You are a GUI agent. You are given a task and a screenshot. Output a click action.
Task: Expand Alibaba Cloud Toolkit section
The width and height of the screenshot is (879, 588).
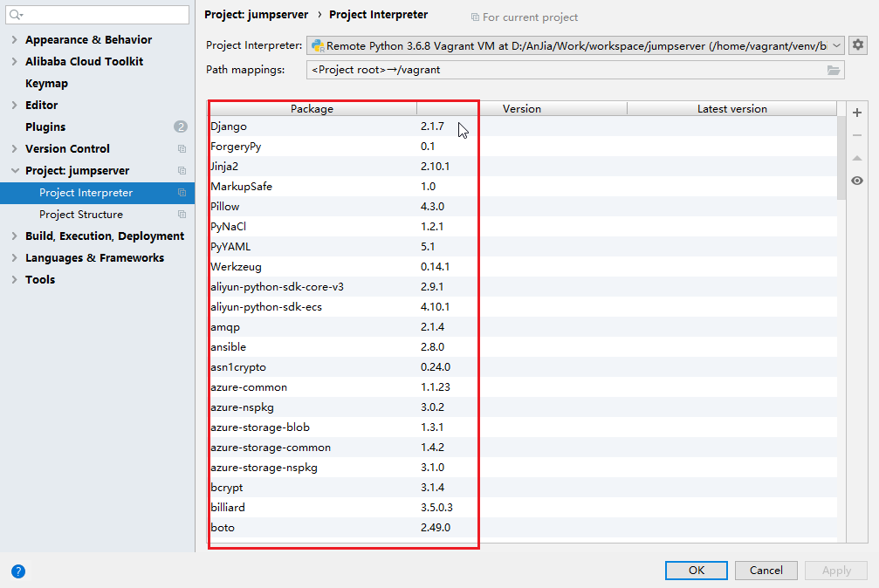click(x=15, y=62)
